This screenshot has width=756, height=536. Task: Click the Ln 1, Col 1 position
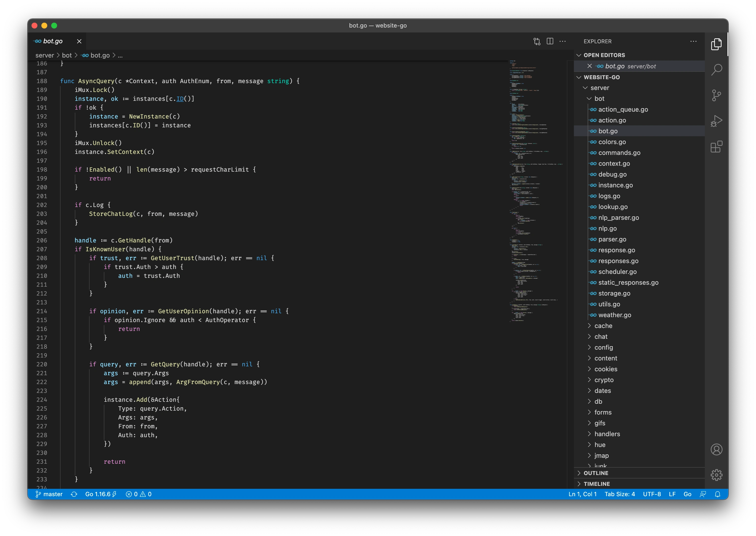[582, 494]
